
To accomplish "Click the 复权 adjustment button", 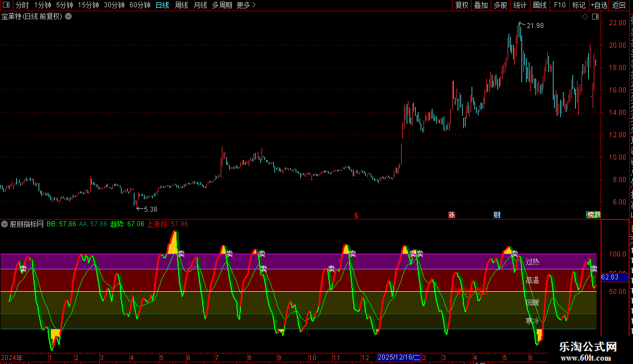I will (462, 5).
